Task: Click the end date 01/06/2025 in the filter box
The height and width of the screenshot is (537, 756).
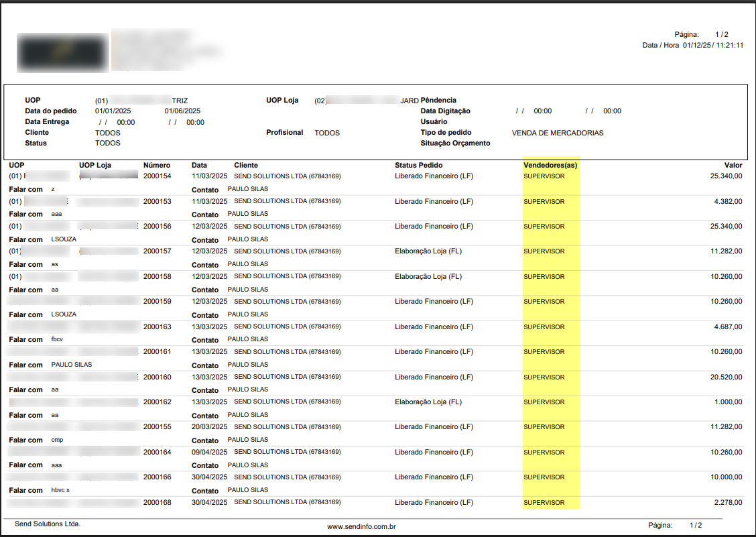Action: (182, 111)
